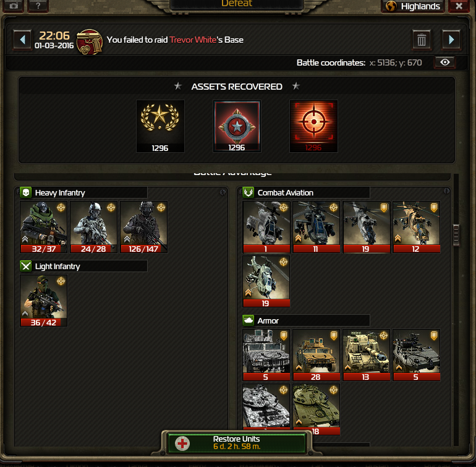Select the heavy infantry unit 126/147
476x467 pixels.
pyautogui.click(x=143, y=227)
